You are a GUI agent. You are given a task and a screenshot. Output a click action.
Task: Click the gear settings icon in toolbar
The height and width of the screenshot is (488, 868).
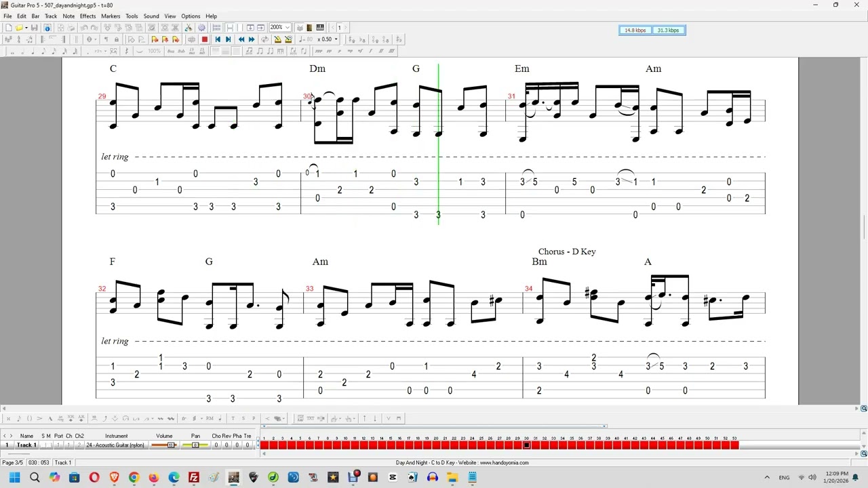(201, 28)
